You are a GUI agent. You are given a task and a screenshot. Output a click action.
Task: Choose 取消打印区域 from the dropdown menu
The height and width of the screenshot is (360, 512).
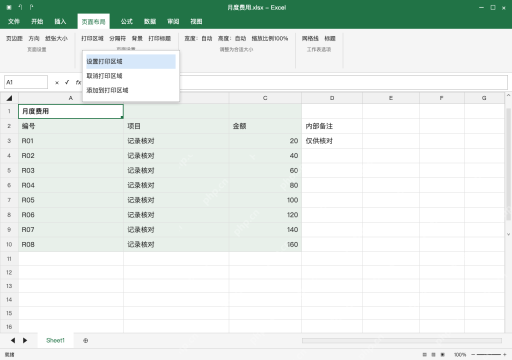click(131, 76)
